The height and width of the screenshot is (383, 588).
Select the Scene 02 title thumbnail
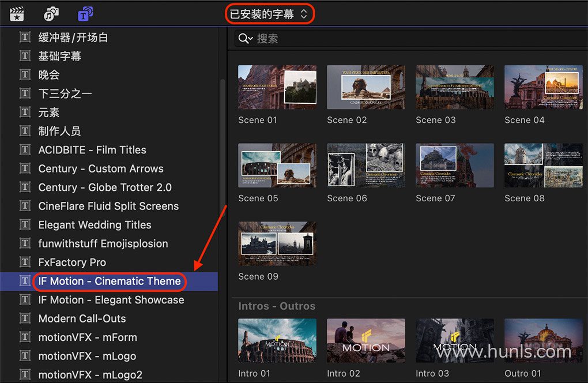coord(366,87)
